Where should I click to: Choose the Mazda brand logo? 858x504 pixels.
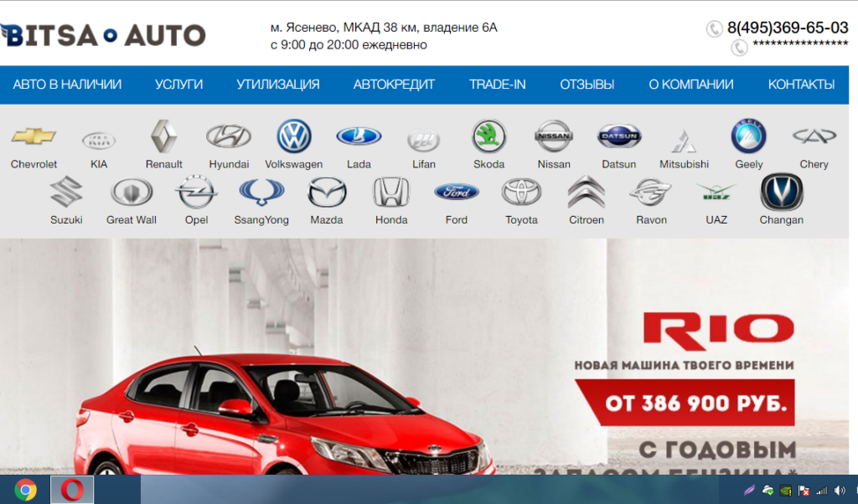pyautogui.click(x=327, y=192)
